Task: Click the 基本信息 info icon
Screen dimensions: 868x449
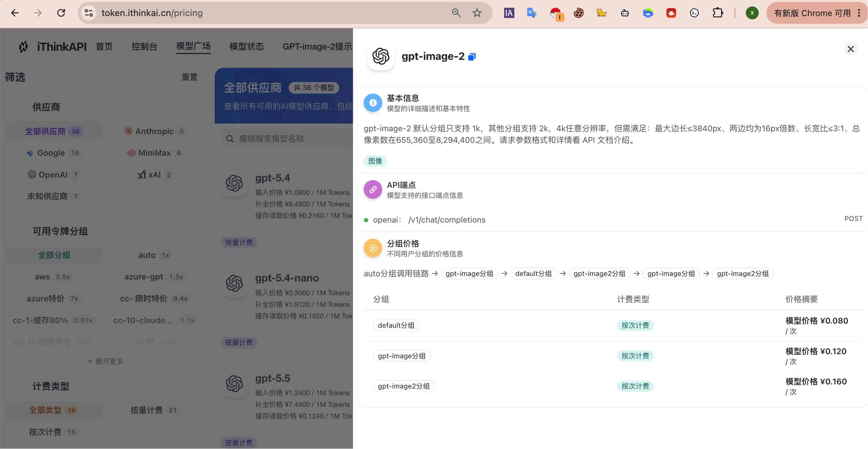Action: (x=373, y=103)
